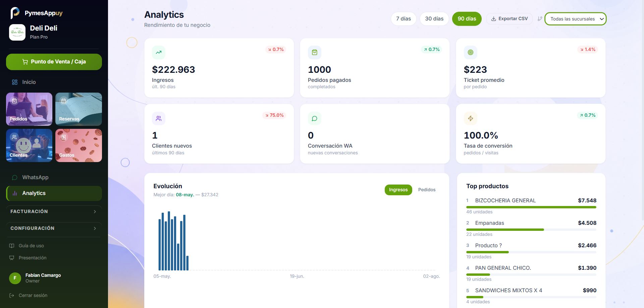Click the 19-jun. axis label
The image size is (644, 308).
(x=297, y=276)
